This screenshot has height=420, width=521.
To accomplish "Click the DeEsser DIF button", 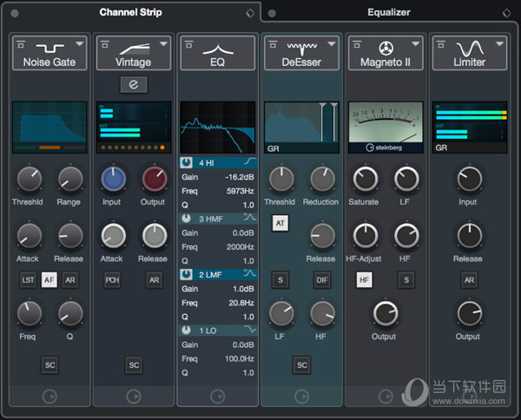I will click(322, 280).
